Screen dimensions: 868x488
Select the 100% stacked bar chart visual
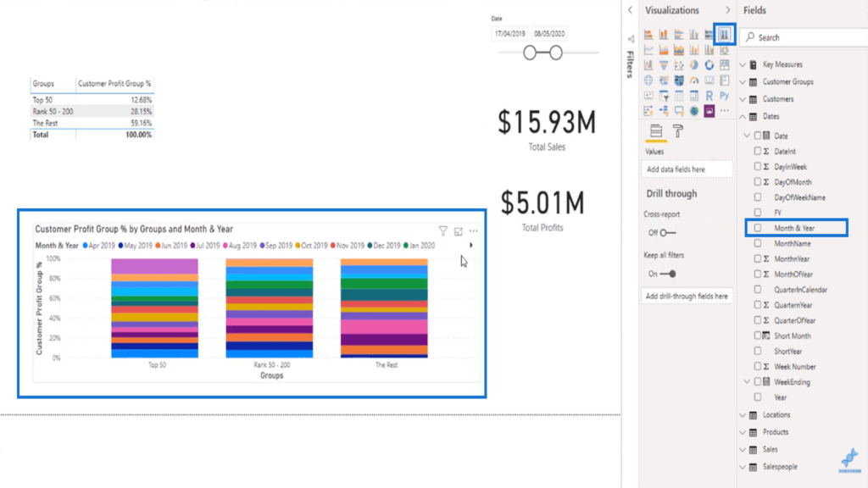(x=709, y=35)
